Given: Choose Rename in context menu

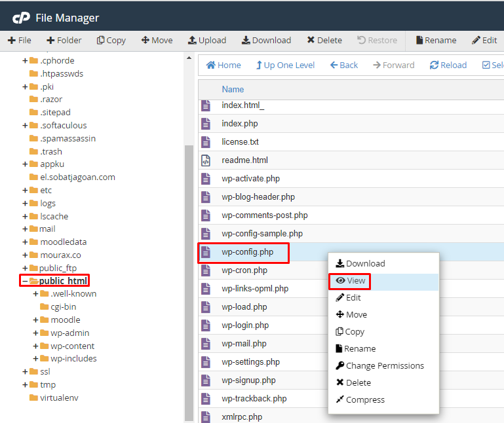Looking at the screenshot, I should (383, 349).
